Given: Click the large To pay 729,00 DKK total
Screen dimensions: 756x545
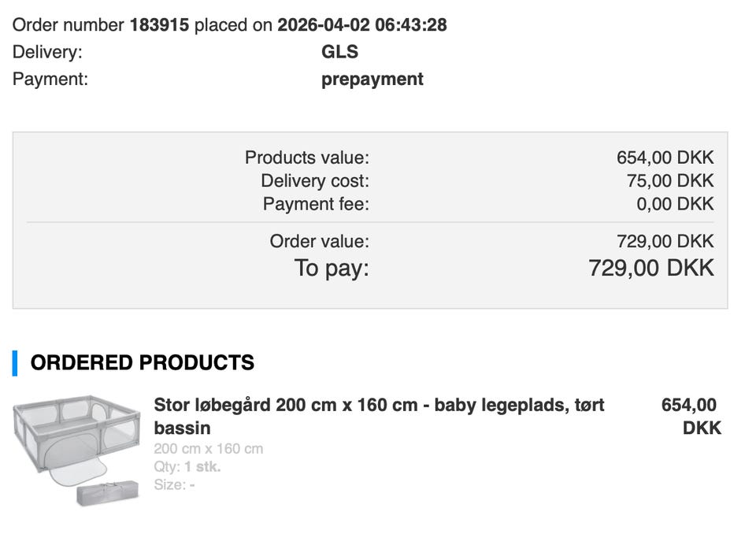Looking at the screenshot, I should (x=651, y=268).
